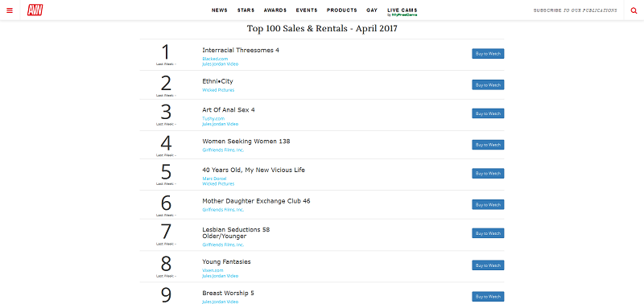Open the Awards menu item
This screenshot has height=304, width=644.
pos(275,10)
